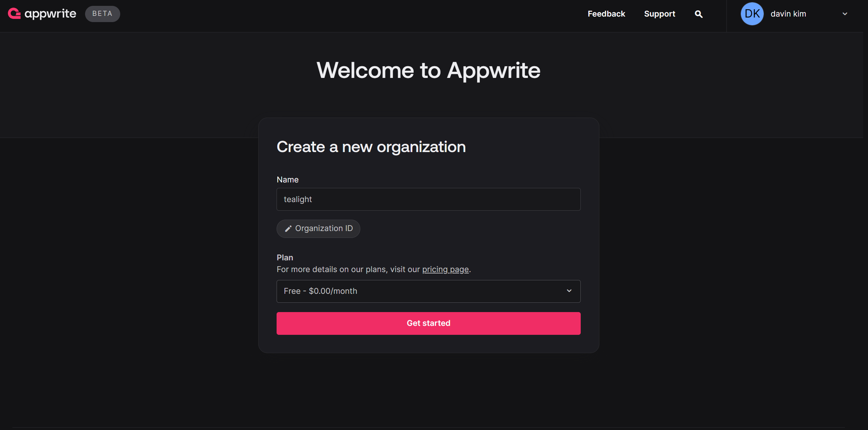Click the Organization ID pill button
This screenshot has height=430, width=868.
323,229
